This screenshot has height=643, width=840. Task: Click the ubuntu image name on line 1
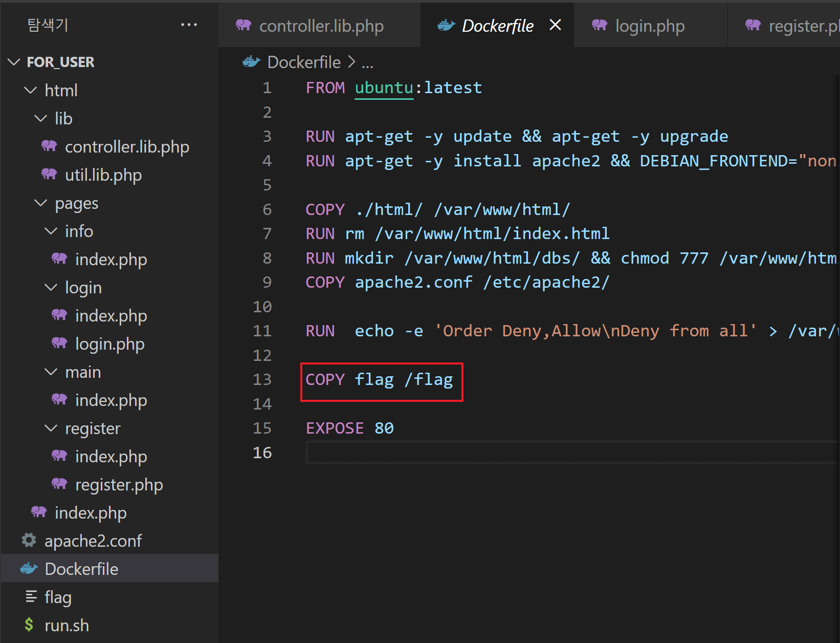[x=384, y=88]
